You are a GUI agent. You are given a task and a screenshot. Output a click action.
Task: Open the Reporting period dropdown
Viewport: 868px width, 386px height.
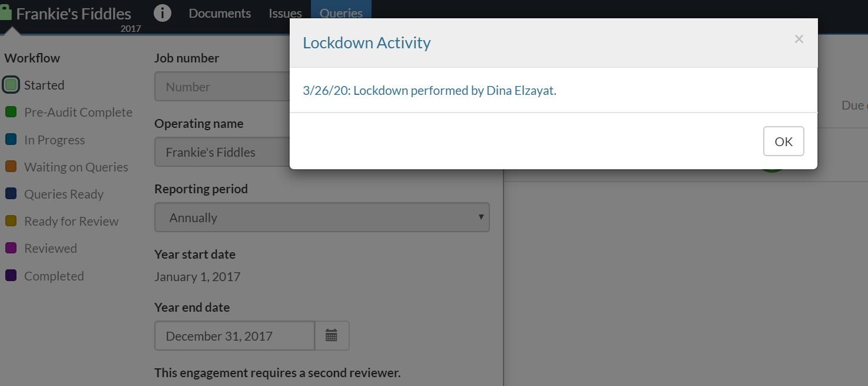322,217
